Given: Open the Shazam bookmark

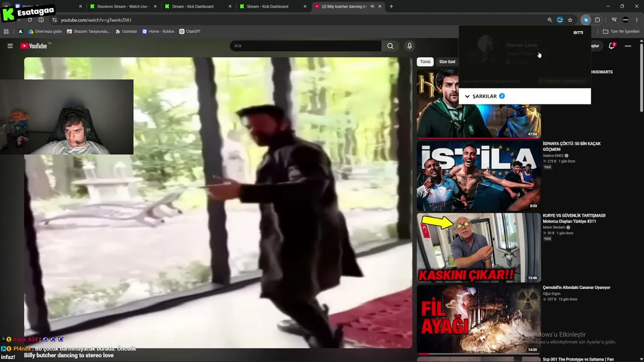Looking at the screenshot, I should pos(88,31).
